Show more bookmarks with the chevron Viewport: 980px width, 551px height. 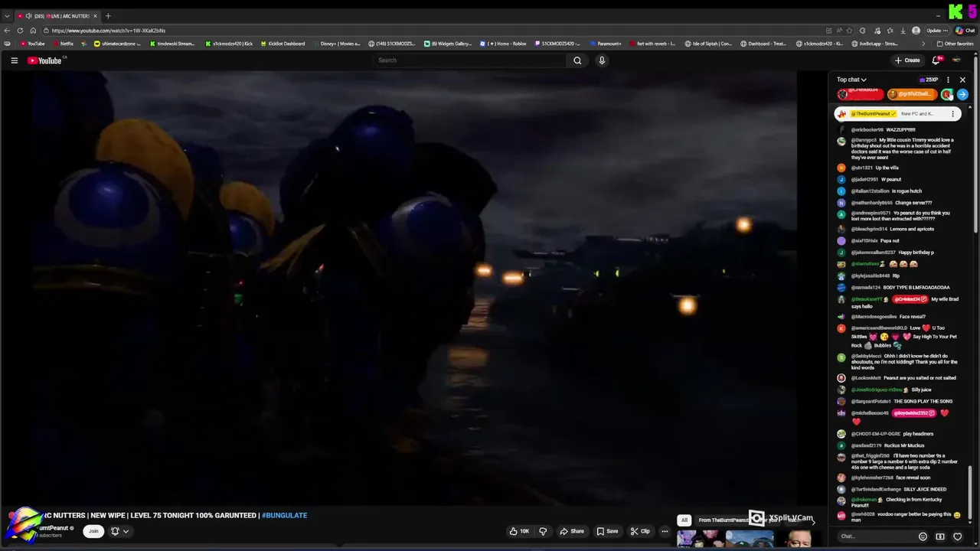[x=923, y=44]
